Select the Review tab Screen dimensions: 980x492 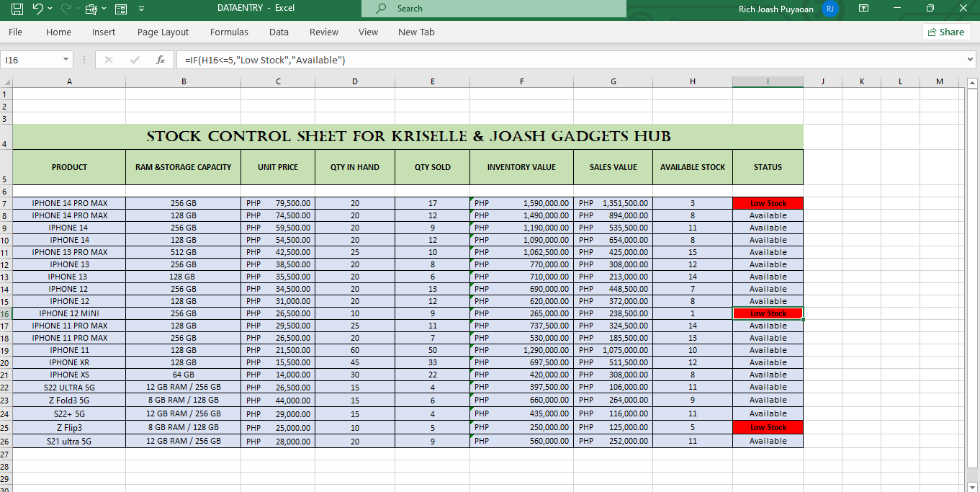(x=324, y=32)
